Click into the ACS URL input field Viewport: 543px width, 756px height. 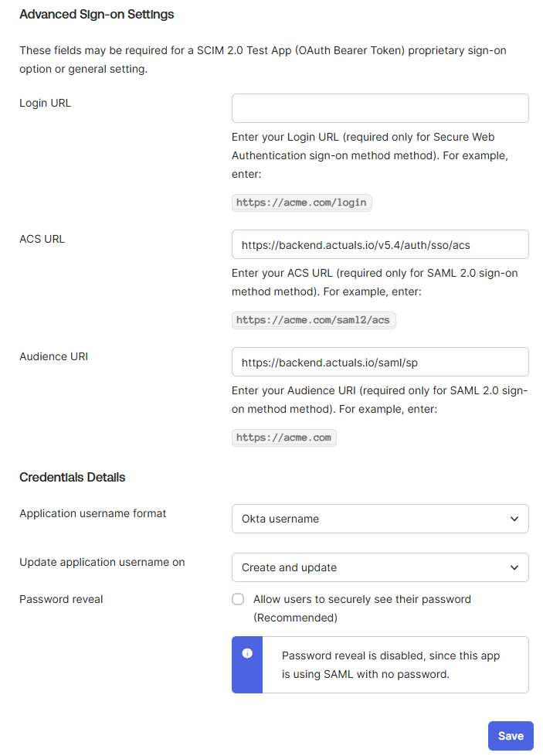(380, 244)
